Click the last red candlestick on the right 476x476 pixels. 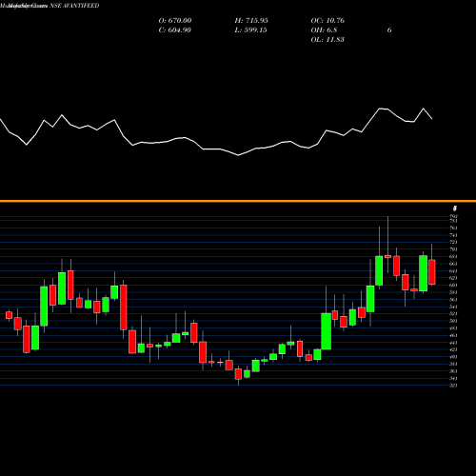pos(432,272)
